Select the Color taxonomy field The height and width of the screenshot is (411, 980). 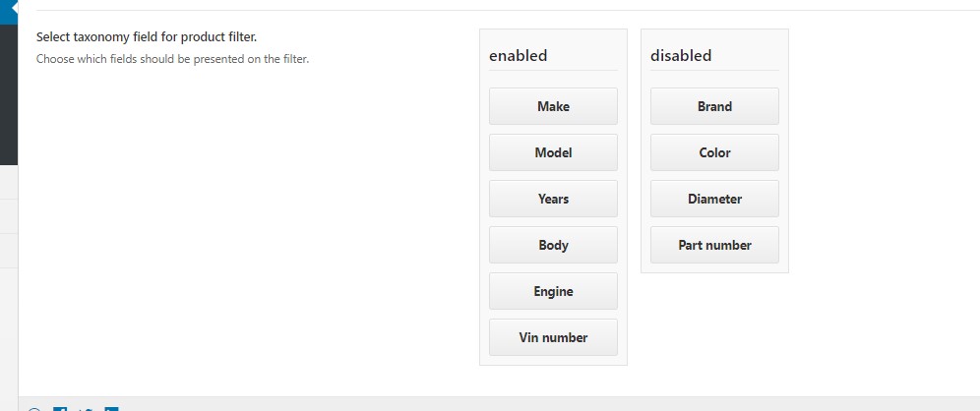[x=714, y=152]
